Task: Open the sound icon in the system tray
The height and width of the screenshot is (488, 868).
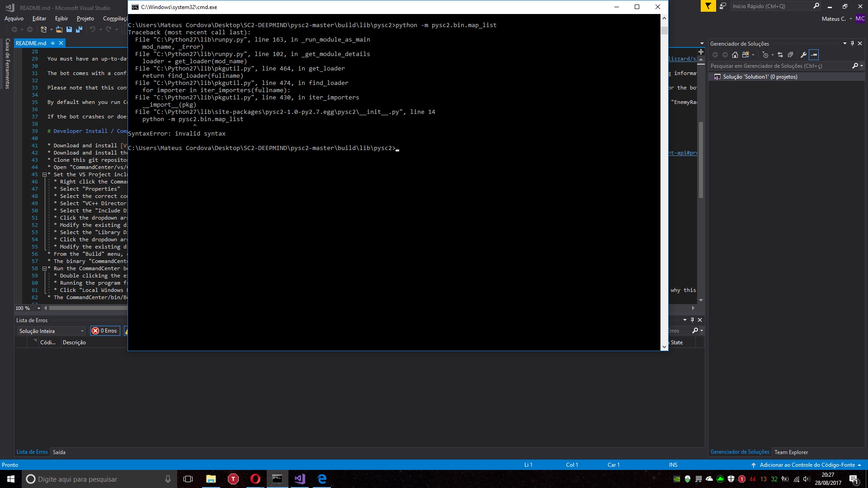Action: tap(807, 479)
